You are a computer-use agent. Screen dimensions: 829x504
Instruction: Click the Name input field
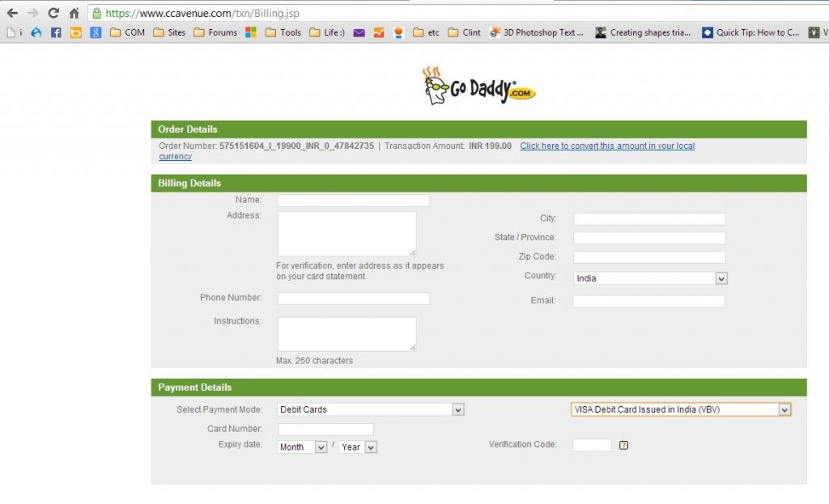click(354, 201)
